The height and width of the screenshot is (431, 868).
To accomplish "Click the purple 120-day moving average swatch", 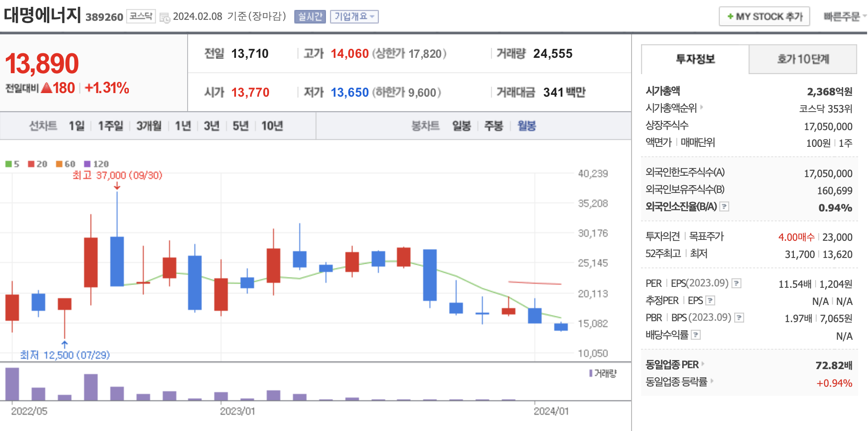I will 87,164.
